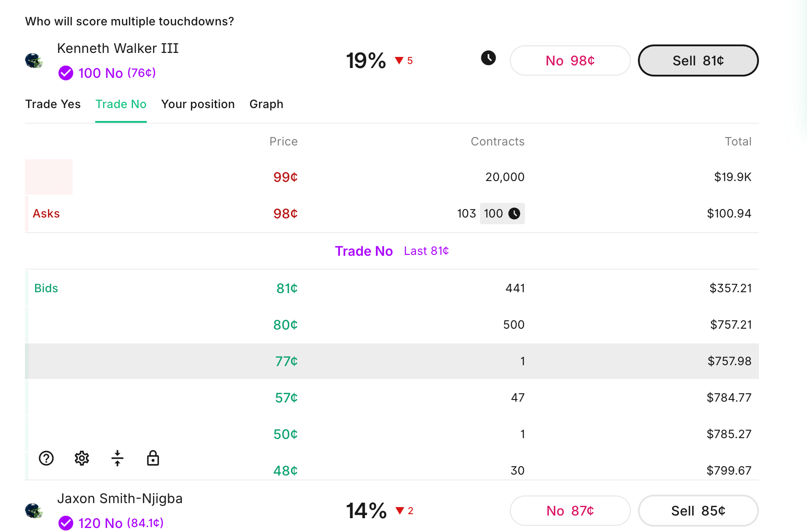Click the purple checkmark beside 120 No
The height and width of the screenshot is (532, 807).
[66, 523]
